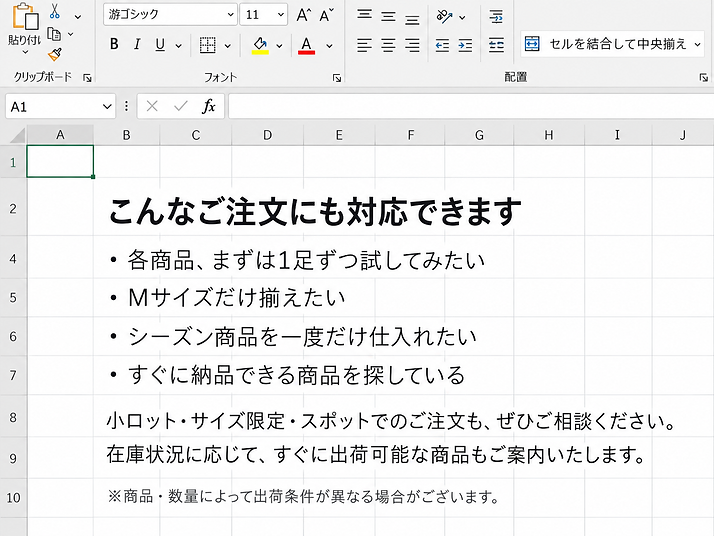
Task: Click text 各商品、まずは1足ずつ試してみたい
Action: click(x=306, y=260)
